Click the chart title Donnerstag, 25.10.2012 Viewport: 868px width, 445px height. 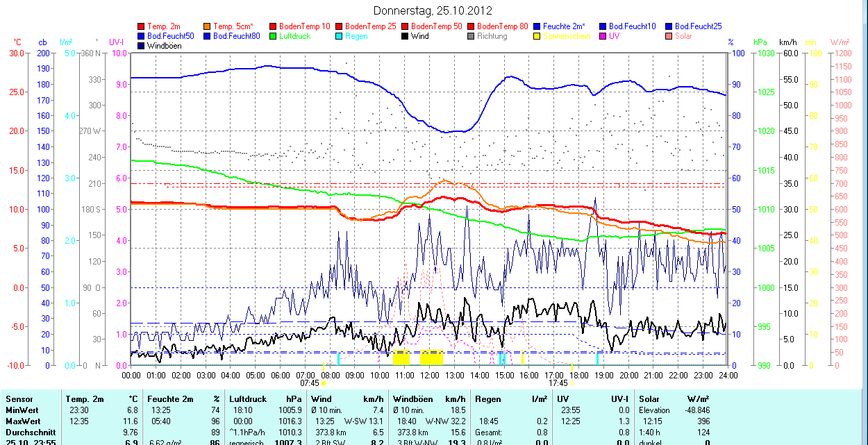[433, 10]
